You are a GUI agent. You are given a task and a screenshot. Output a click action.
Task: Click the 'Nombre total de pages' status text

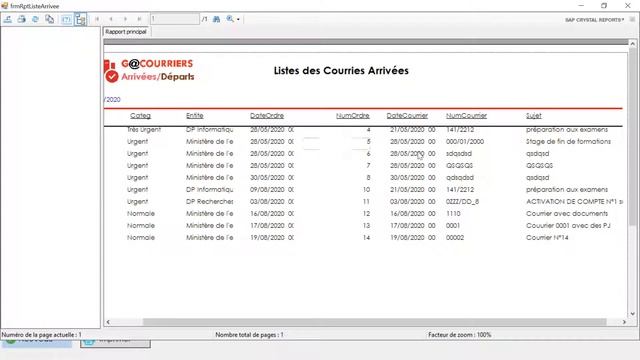[x=249, y=335]
